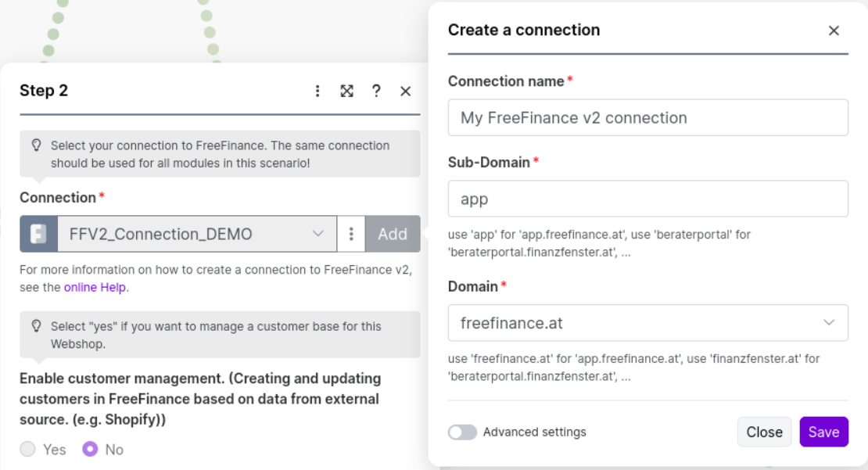Click the Connection name input field
The height and width of the screenshot is (470, 868).
[x=647, y=117]
